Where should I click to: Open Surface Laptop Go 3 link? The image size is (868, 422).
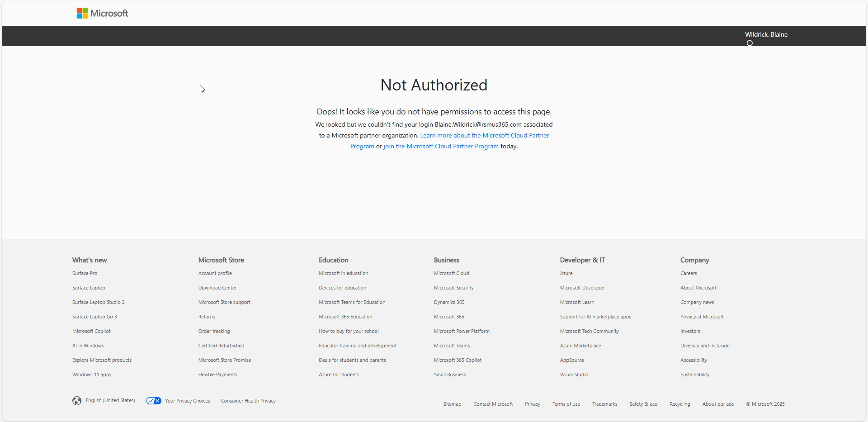(x=94, y=317)
